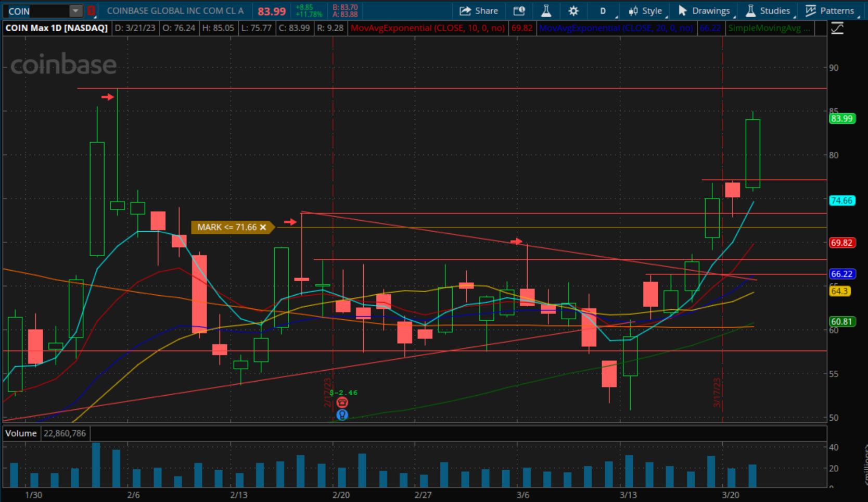This screenshot has height=502, width=868.
Task: Click the 90 price level on axis
Action: tap(834, 68)
